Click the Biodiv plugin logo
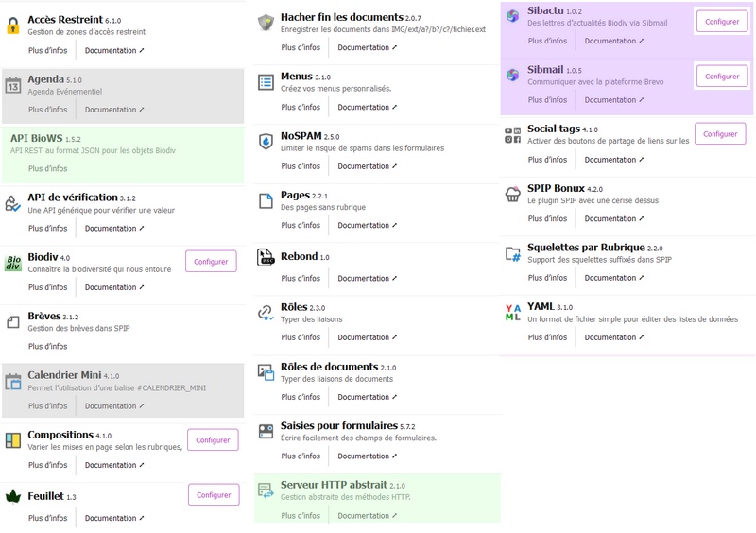 point(13,263)
